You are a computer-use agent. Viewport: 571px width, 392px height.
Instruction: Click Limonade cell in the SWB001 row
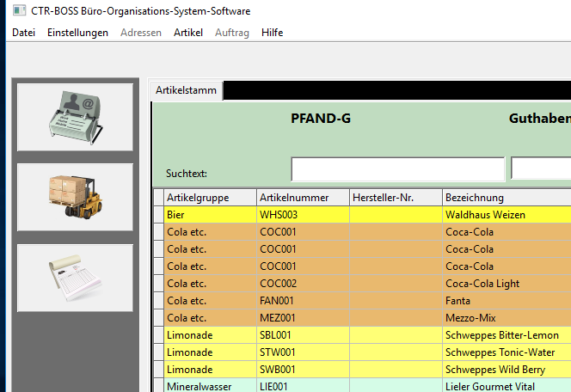(210, 370)
